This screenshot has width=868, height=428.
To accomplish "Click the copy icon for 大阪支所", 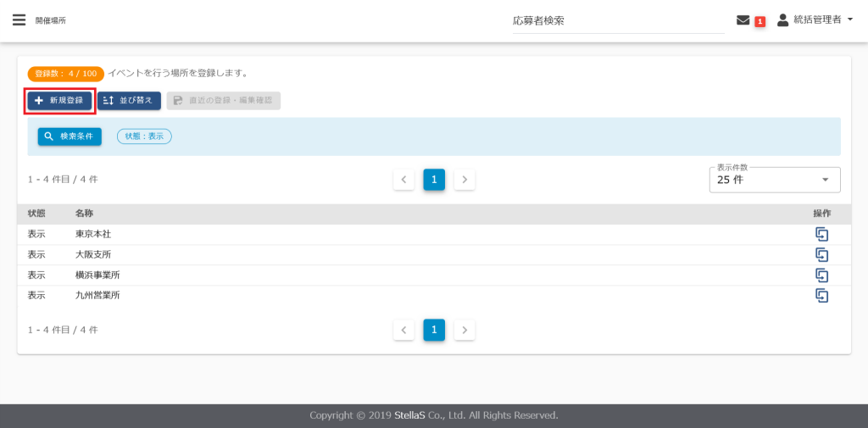I will coord(821,254).
